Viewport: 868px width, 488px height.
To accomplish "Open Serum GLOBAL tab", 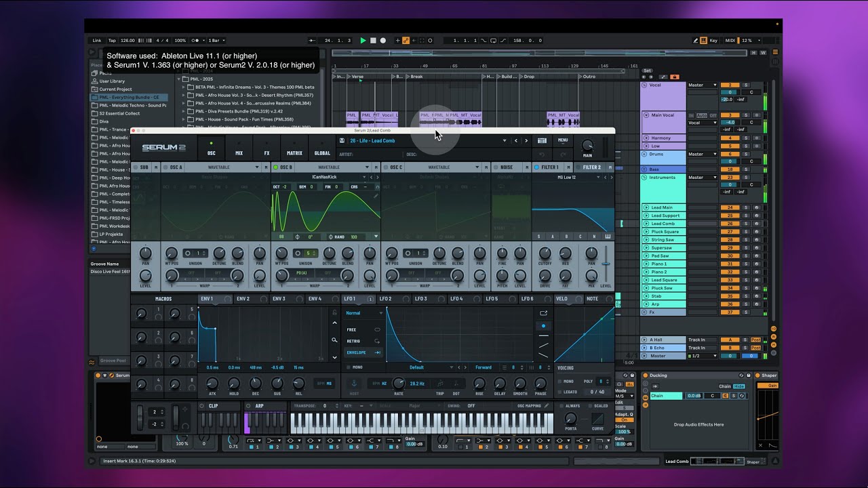I will pos(322,148).
